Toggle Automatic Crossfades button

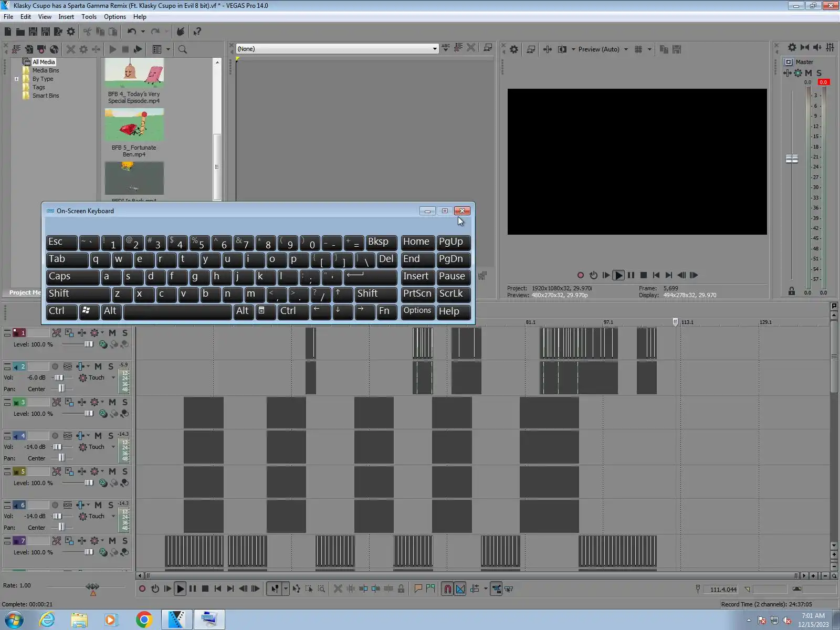(460, 589)
